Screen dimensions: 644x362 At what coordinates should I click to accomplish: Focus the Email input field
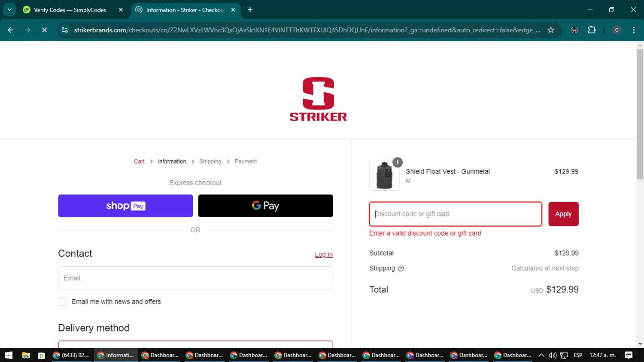coord(195,278)
